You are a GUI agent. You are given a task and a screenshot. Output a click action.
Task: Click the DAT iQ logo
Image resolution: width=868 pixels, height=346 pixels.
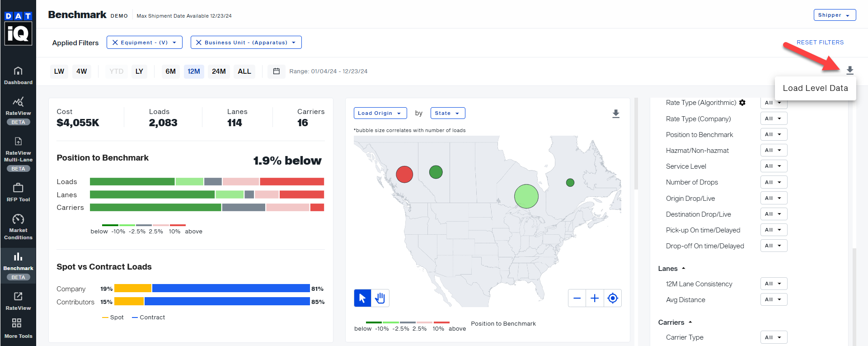18,28
